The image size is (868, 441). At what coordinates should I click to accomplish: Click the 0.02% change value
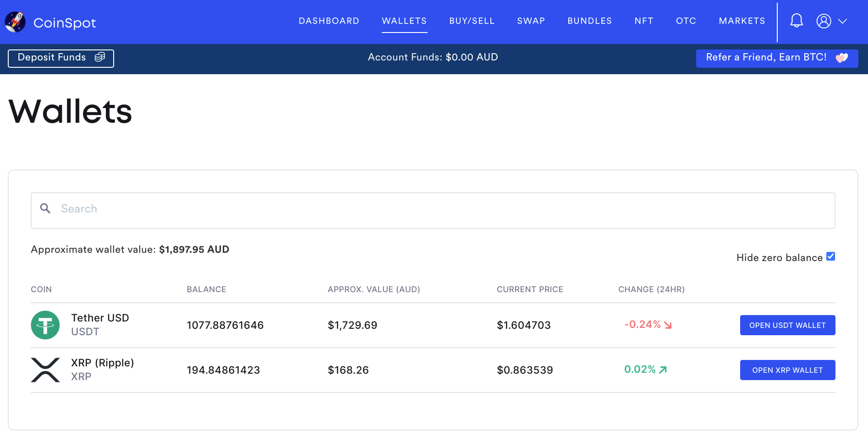[x=640, y=369]
